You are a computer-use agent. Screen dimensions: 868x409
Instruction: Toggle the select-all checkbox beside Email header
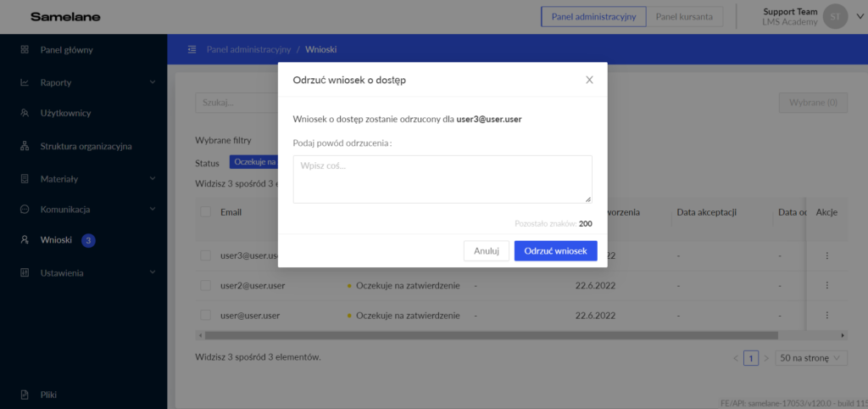point(205,212)
